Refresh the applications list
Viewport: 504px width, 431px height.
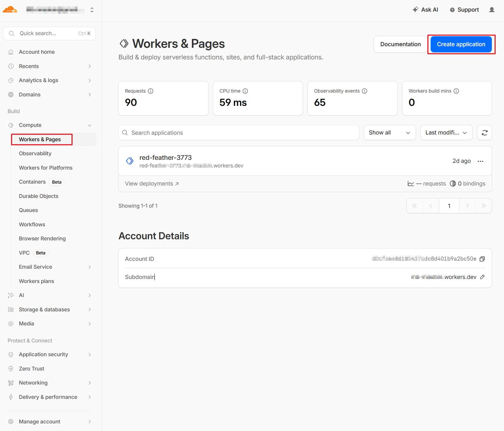coord(484,133)
